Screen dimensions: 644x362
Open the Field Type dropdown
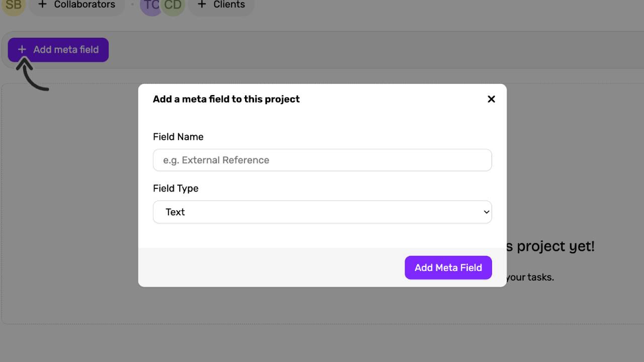323,212
